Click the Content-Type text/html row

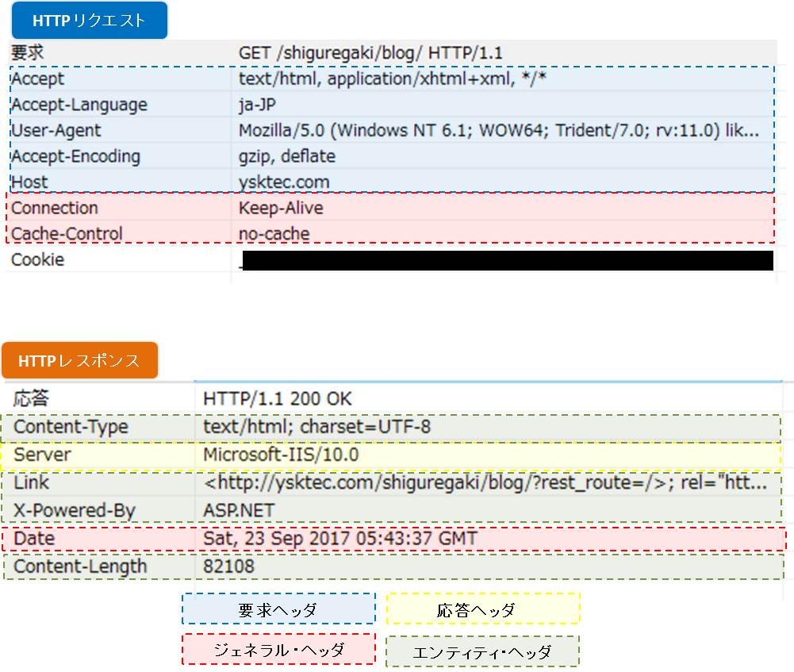(x=391, y=427)
